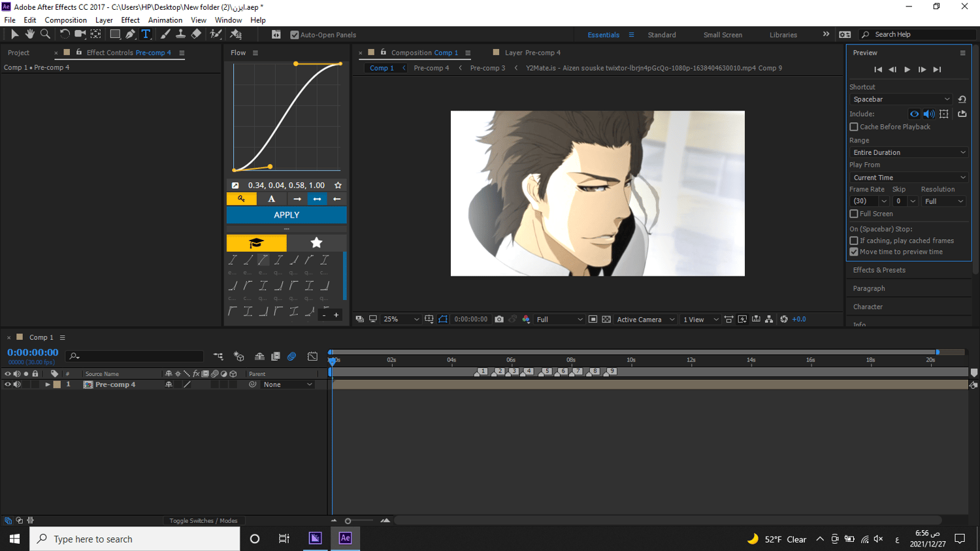The height and width of the screenshot is (551, 980).
Task: Select the Puppet Pin tool
Action: click(x=236, y=34)
